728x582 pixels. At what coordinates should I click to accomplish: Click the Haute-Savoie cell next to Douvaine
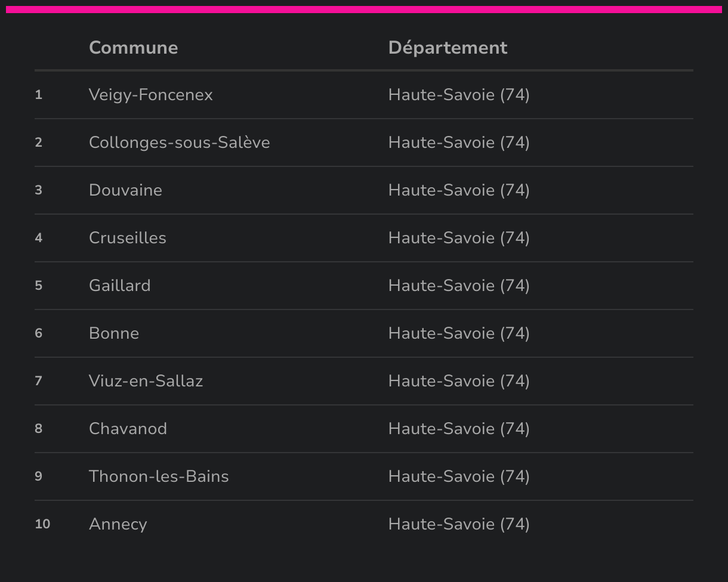[x=459, y=190]
